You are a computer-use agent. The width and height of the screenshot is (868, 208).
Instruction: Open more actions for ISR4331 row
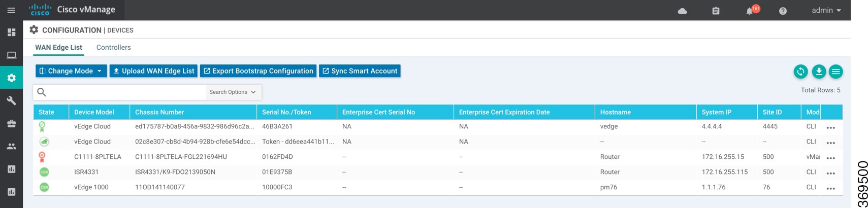pos(831,173)
